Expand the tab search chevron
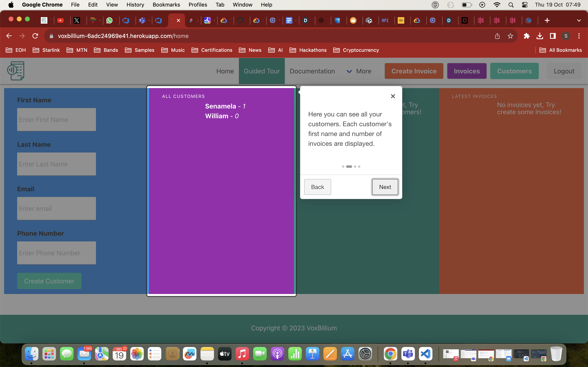 579,21
